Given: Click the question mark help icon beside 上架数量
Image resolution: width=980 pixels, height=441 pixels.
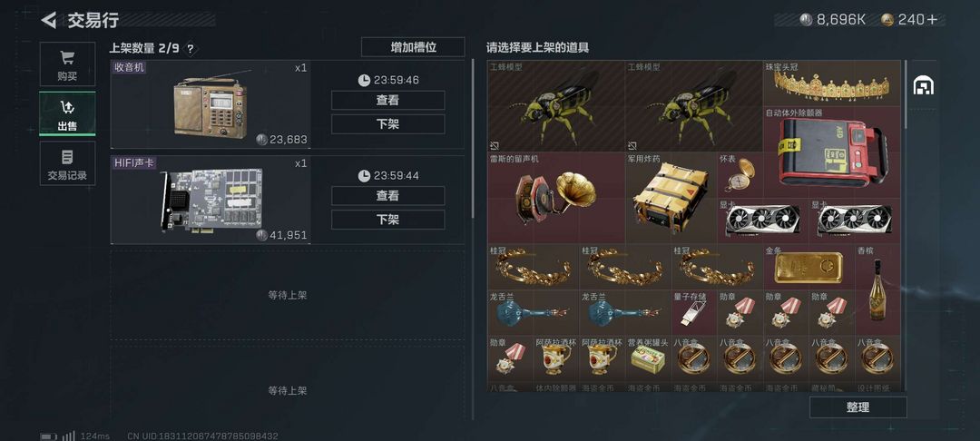Looking at the screenshot, I should point(190,49).
